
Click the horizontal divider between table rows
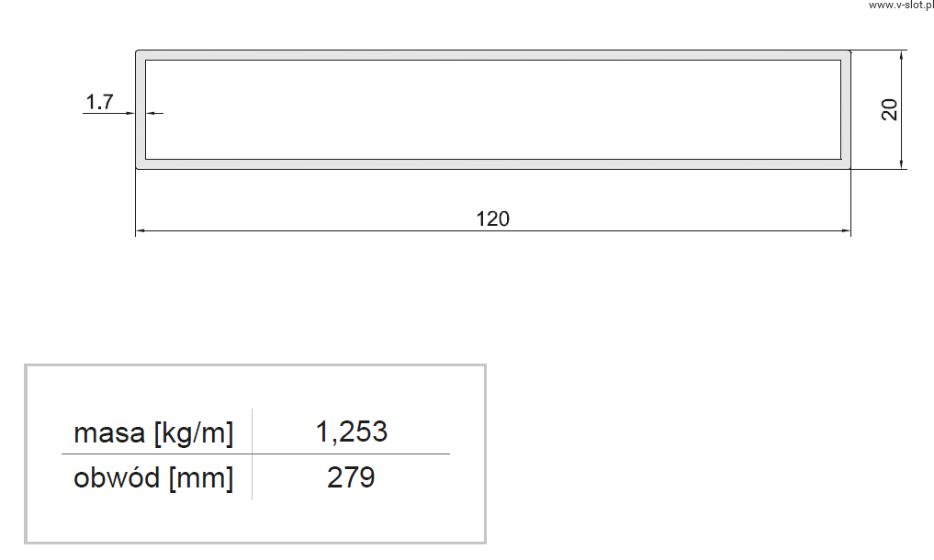[x=255, y=454]
